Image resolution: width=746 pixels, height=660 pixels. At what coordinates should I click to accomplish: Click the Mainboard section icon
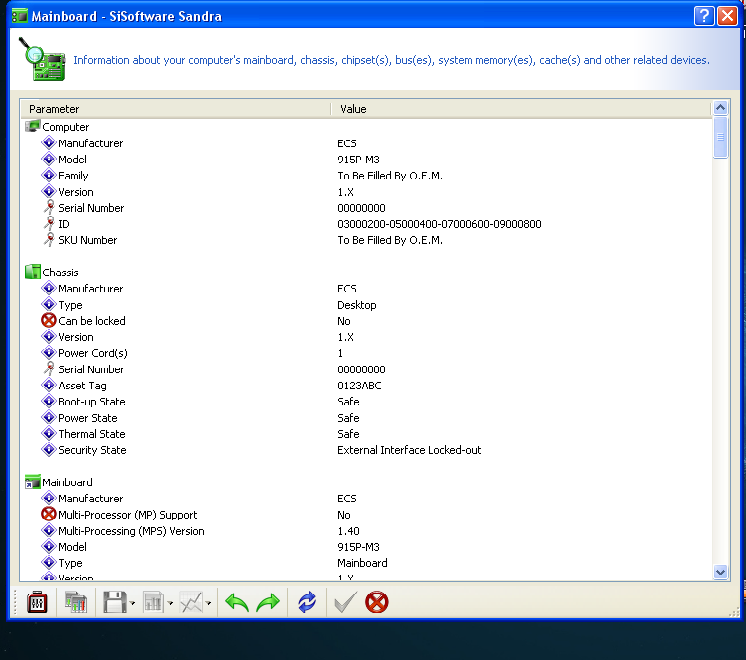click(x=32, y=482)
